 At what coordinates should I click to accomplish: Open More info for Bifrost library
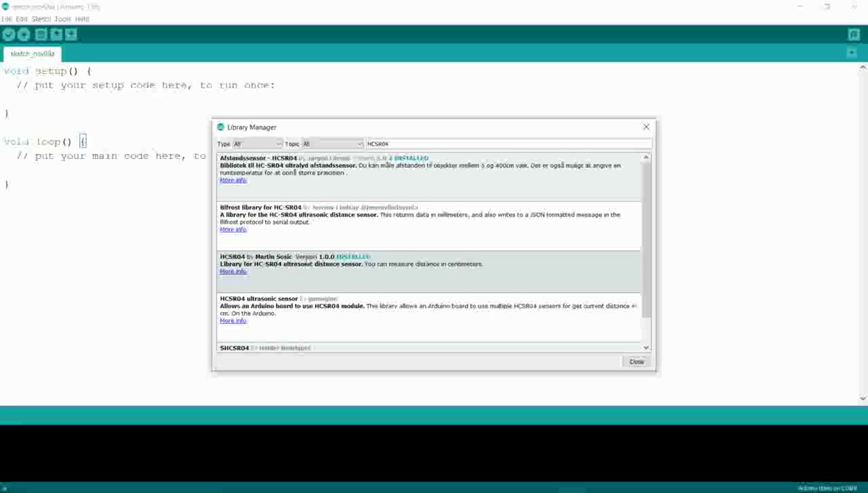click(233, 229)
